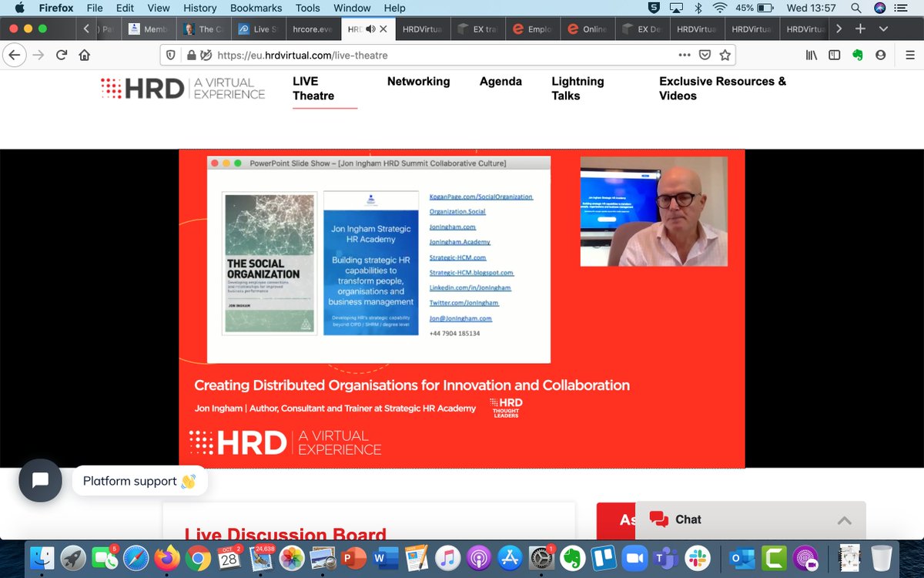Click The Social Organization book cover

point(269,263)
